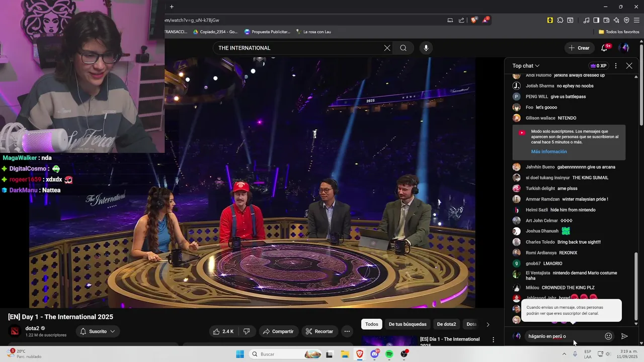Open Brave Leo AI sparkle icon

click(x=616, y=20)
